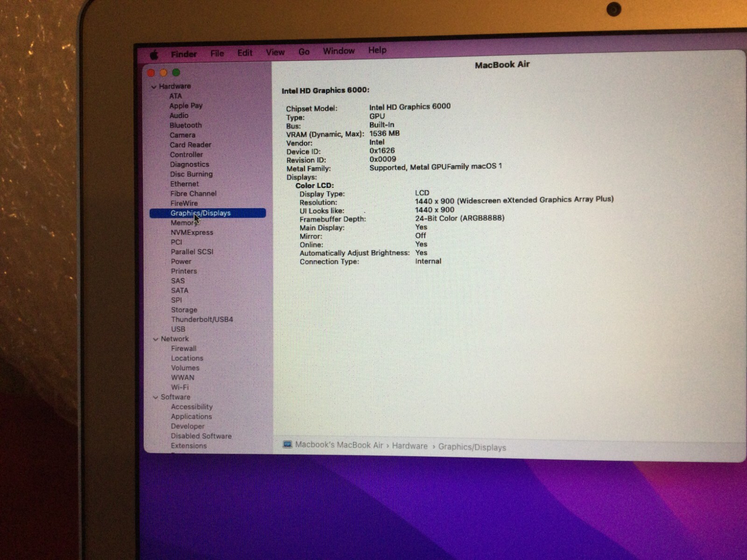View Diagnostics information
The image size is (747, 560).
pos(190,165)
